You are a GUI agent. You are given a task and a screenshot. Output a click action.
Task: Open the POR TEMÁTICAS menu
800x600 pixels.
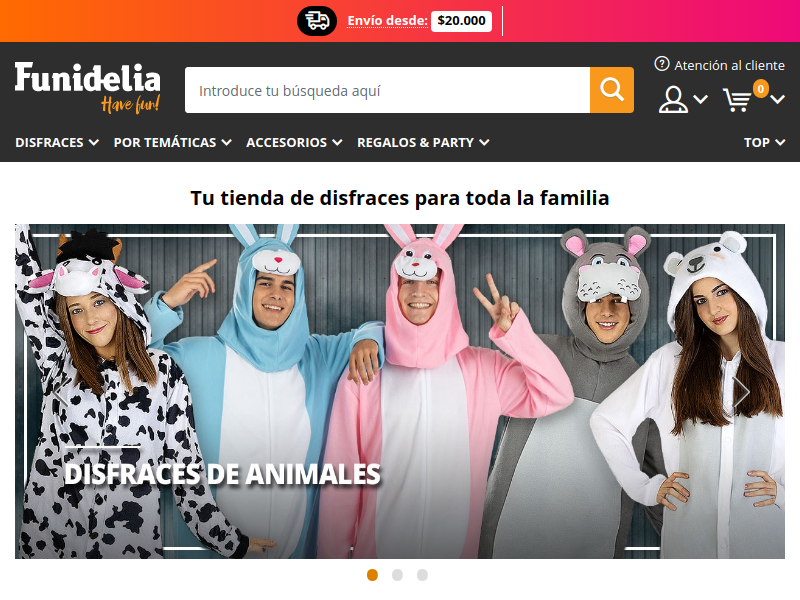coord(172,142)
